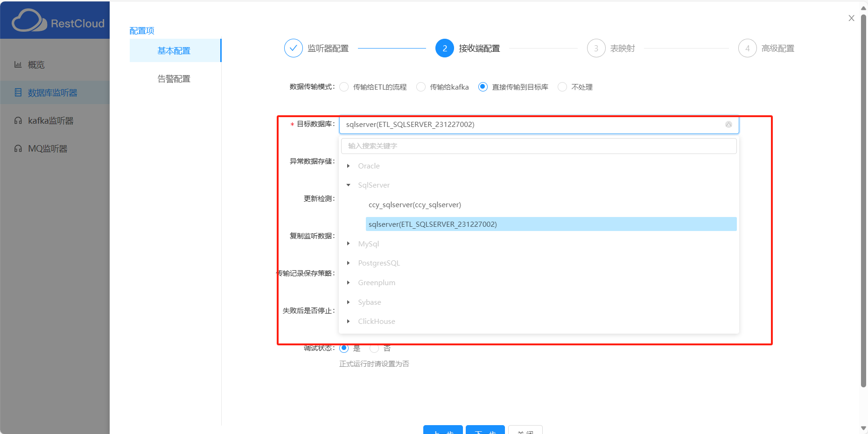The width and height of the screenshot is (868, 434).
Task: Click the kafka监听器 headset icon
Action: point(18,120)
